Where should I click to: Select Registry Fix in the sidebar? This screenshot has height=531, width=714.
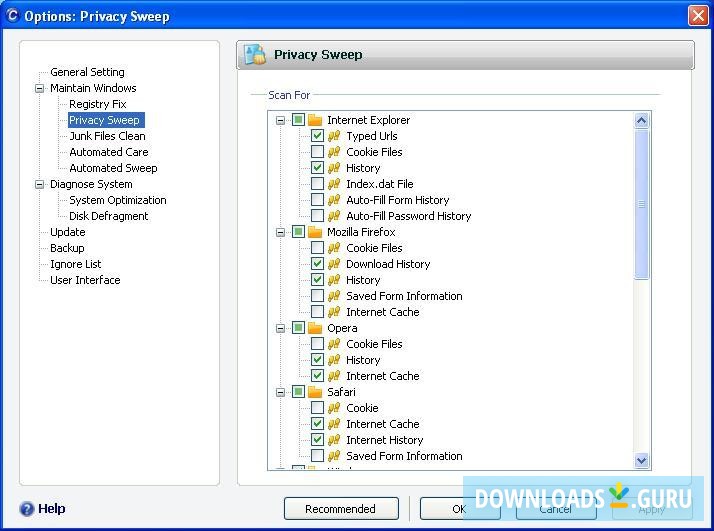point(97,104)
